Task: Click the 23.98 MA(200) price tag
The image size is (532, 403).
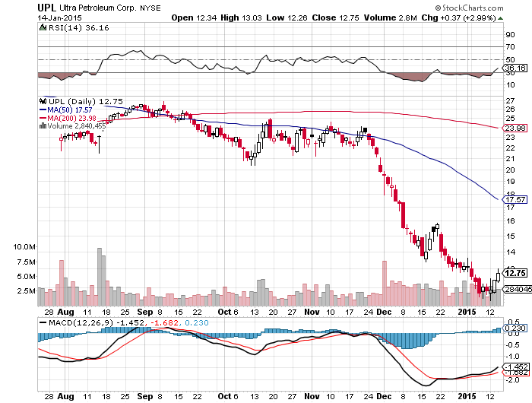Action: (x=515, y=128)
